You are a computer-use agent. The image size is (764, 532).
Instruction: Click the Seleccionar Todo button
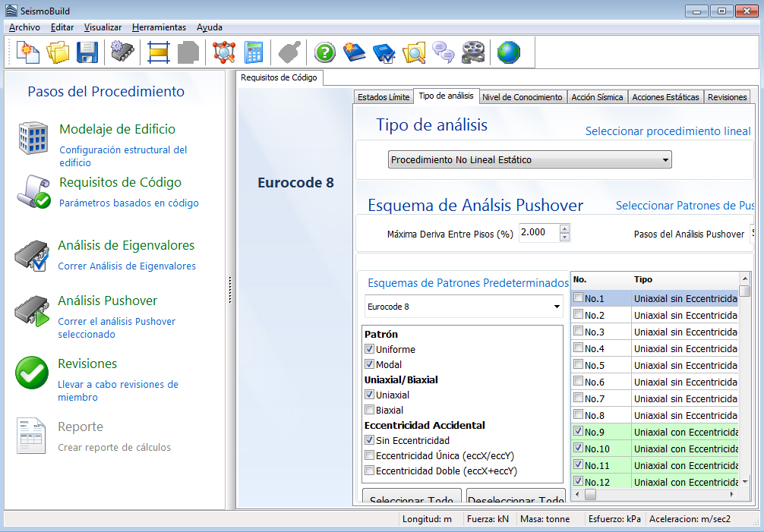[412, 499]
